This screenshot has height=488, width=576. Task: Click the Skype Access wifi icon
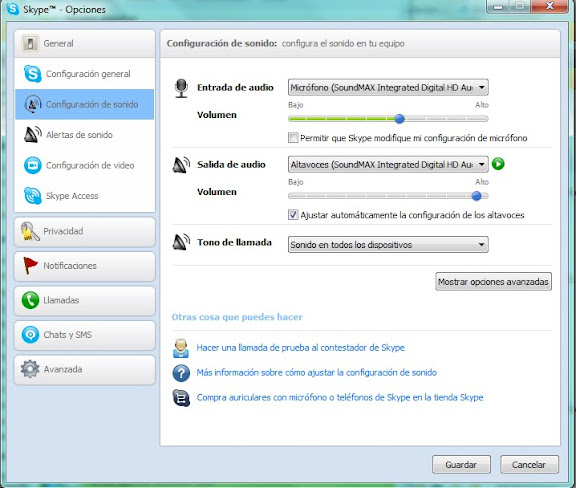click(33, 195)
